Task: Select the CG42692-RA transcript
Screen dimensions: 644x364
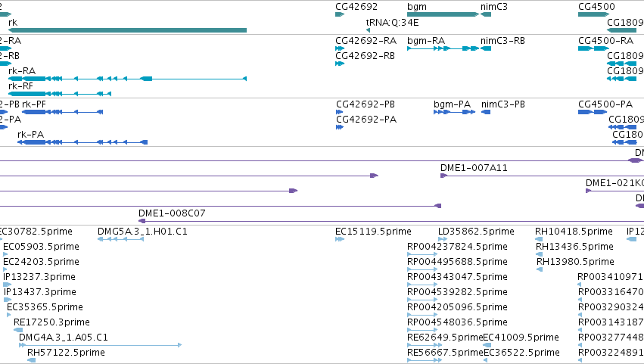Action: coord(340,48)
